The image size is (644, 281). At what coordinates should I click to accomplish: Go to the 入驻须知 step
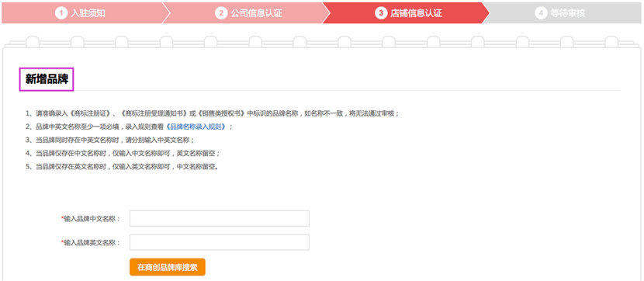tap(88, 13)
